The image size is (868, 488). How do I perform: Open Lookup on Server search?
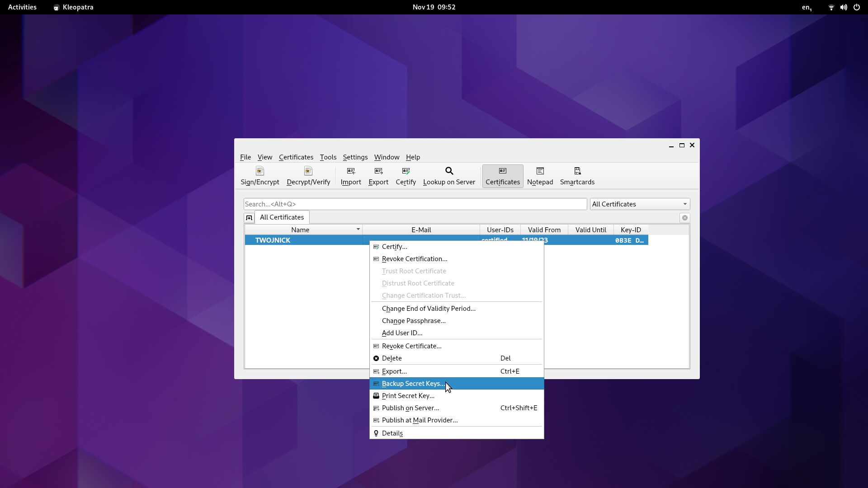[x=448, y=176]
